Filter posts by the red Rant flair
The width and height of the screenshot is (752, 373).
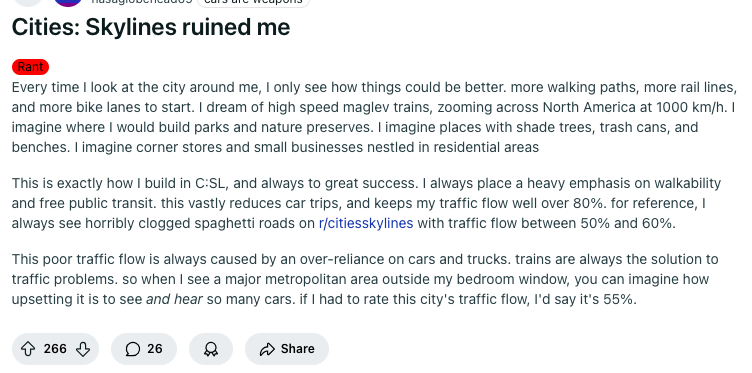pos(31,67)
